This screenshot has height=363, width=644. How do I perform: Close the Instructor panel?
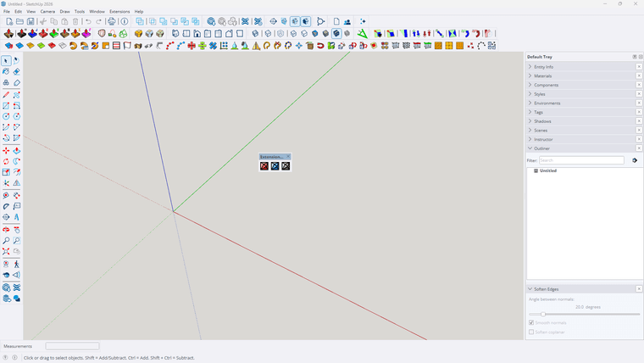click(x=639, y=139)
